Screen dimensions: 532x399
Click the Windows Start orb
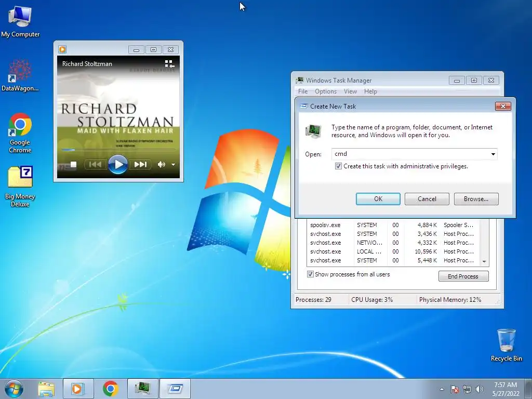pyautogui.click(x=14, y=389)
